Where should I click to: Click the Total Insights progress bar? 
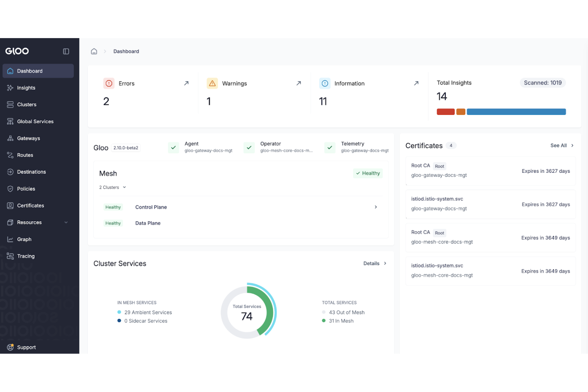501,112
